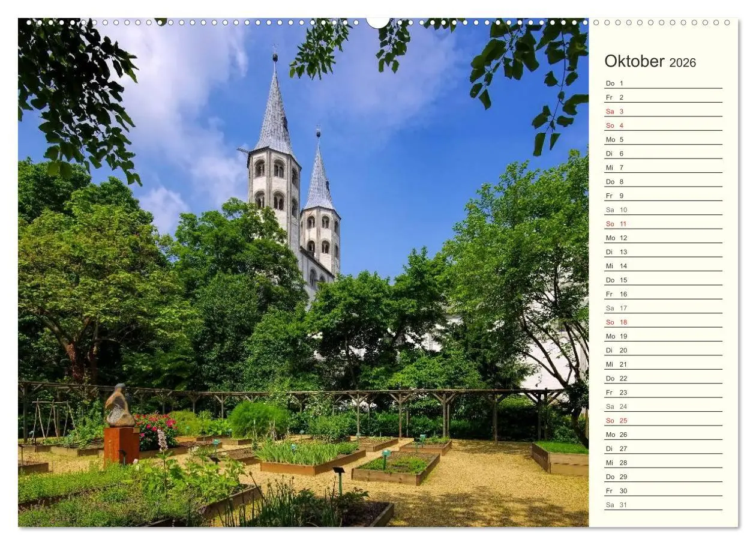Click the church towers calendar photo

click(303, 272)
